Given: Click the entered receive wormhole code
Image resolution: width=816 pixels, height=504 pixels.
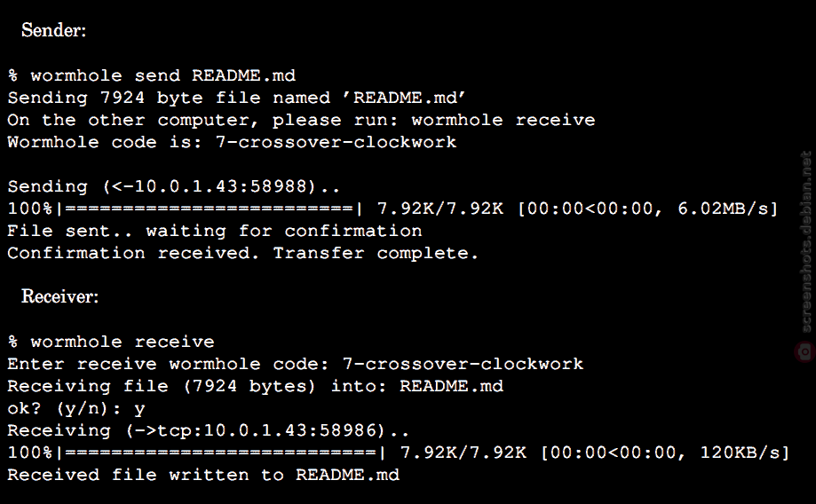Looking at the screenshot, I should 463,364.
